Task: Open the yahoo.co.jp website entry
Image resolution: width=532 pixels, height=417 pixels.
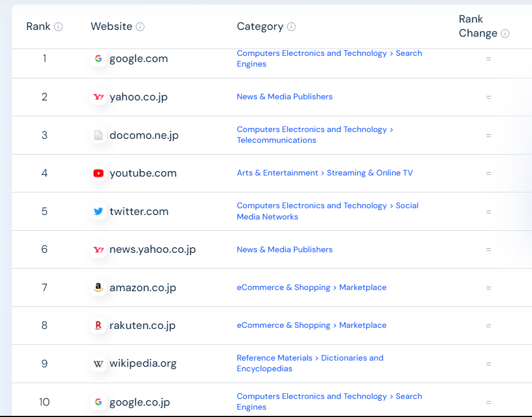Action: (138, 97)
